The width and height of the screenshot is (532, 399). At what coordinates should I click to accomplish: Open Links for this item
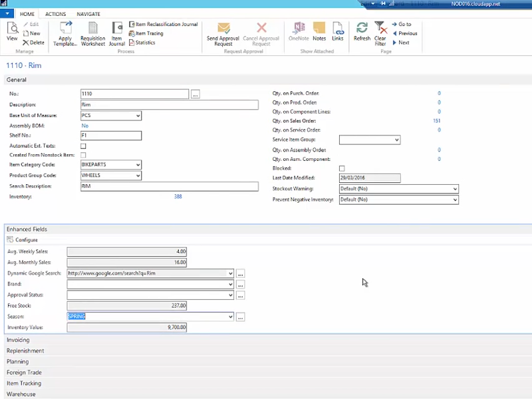[x=338, y=31]
